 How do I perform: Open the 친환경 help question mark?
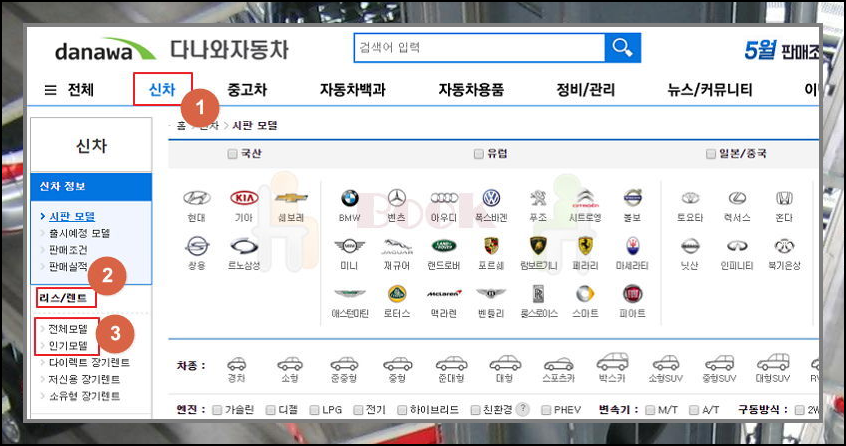coord(522,410)
